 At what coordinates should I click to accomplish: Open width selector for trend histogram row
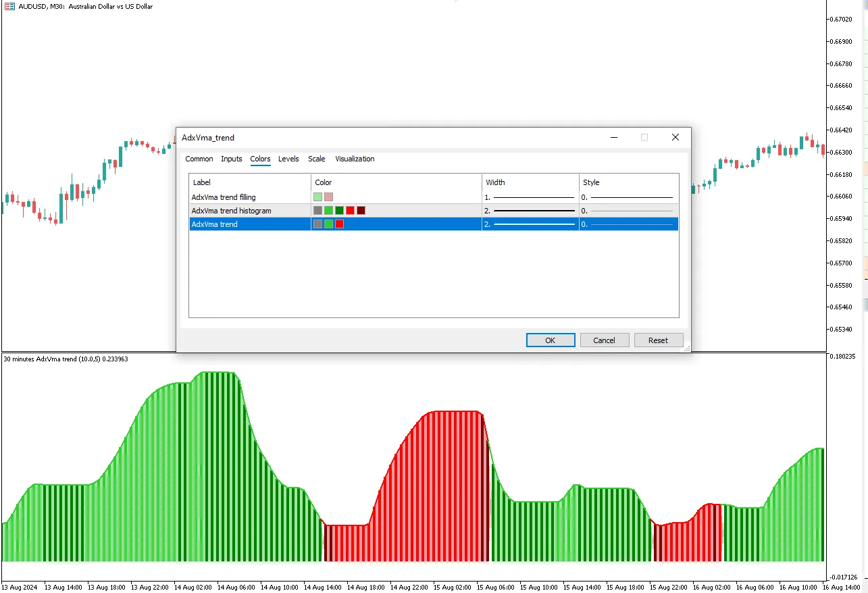tap(530, 211)
